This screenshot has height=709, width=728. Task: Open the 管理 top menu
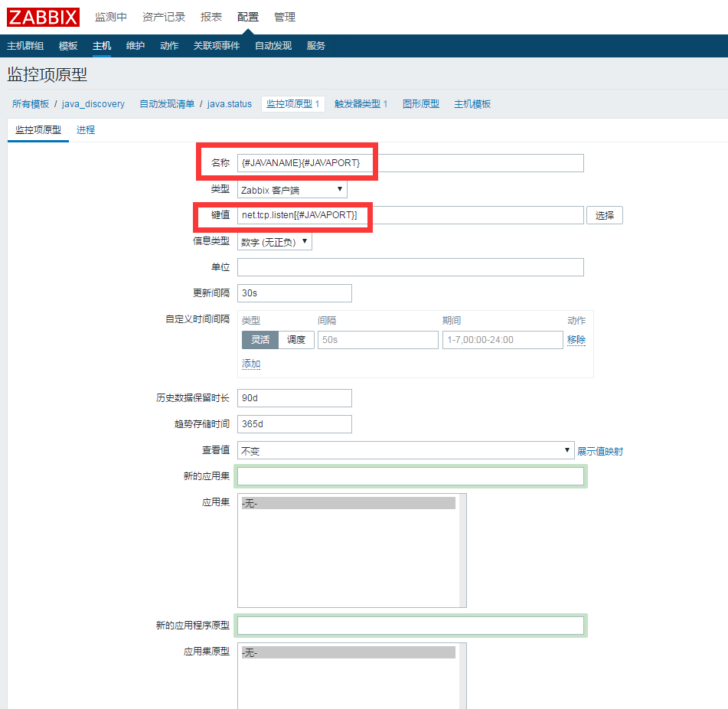click(285, 17)
